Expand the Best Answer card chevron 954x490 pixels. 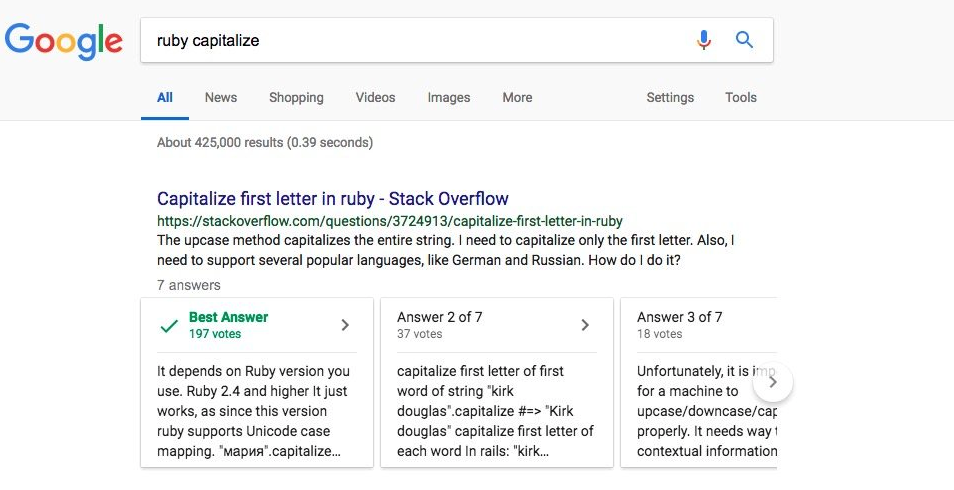click(345, 325)
